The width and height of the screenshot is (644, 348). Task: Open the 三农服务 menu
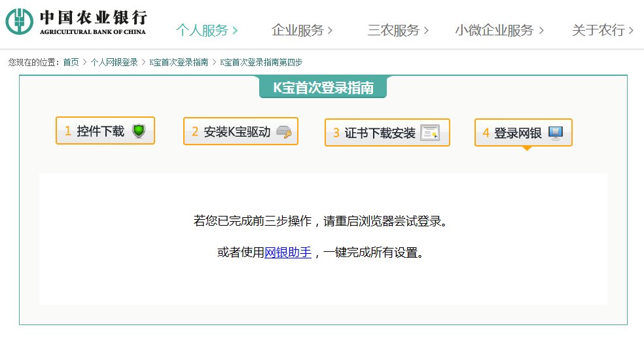pos(393,30)
